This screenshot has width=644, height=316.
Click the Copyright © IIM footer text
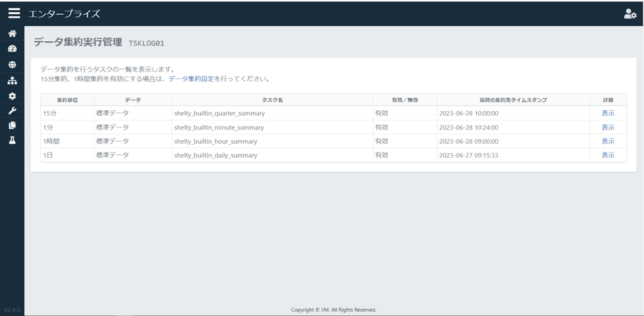point(334,310)
